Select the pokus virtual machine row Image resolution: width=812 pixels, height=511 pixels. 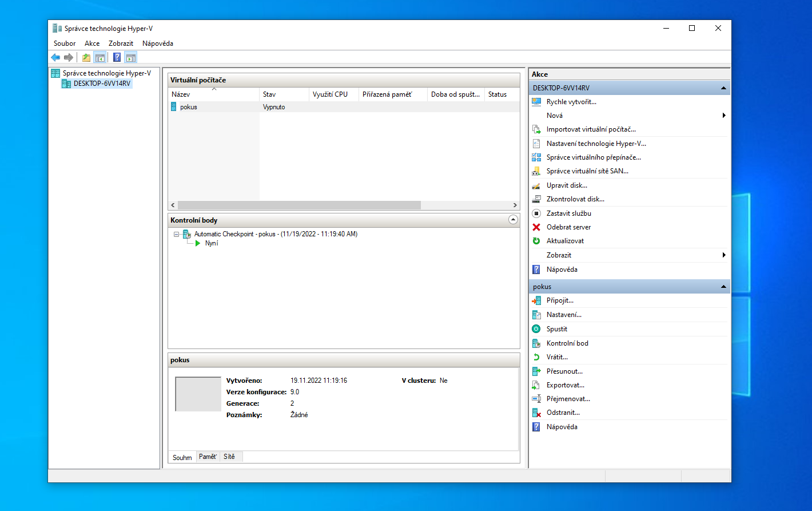(x=344, y=107)
